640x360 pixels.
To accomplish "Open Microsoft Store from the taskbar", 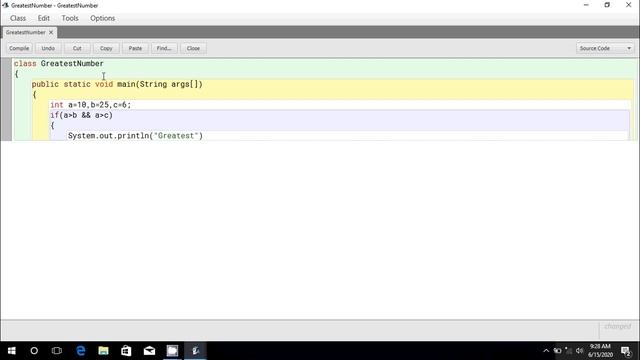I will click(126, 351).
